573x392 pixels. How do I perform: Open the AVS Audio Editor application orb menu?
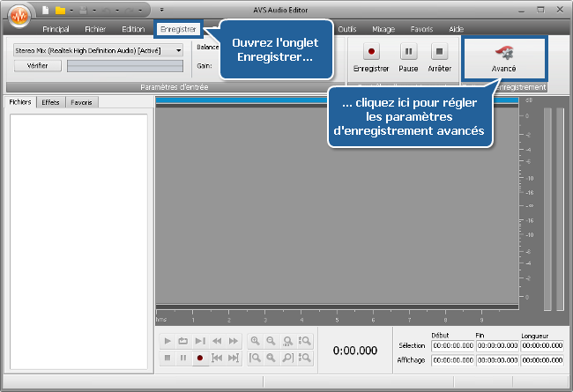pyautogui.click(x=19, y=15)
